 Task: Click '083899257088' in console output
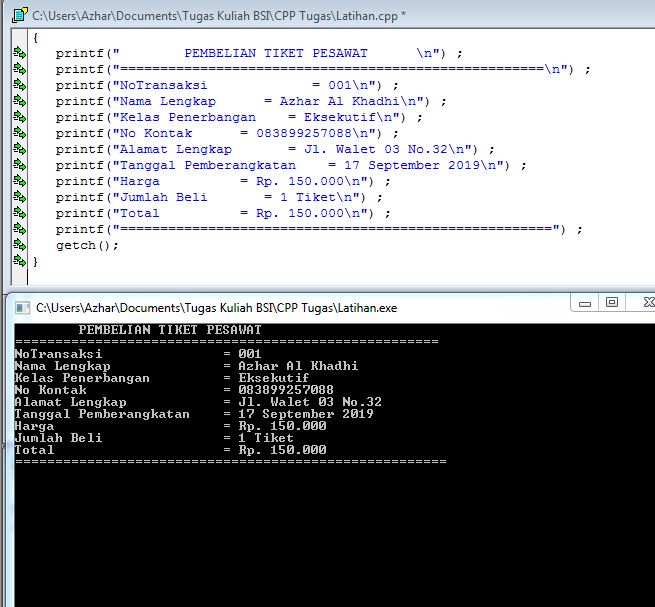286,390
